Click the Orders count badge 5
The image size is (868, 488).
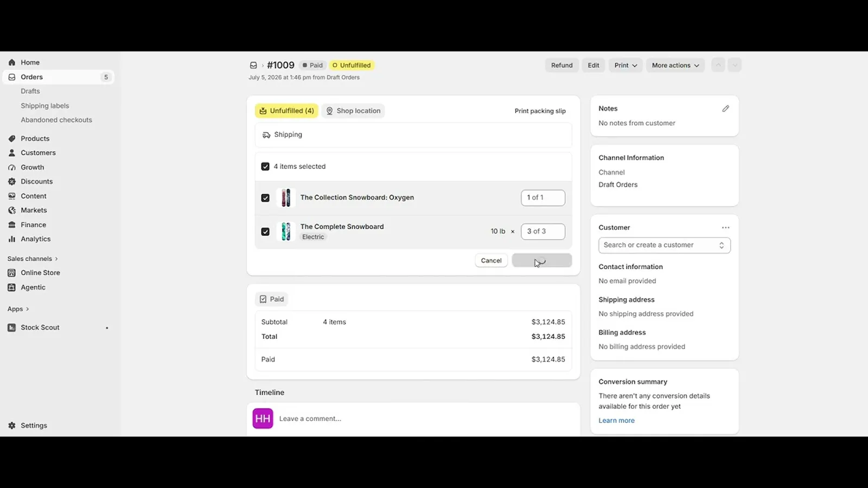[106, 77]
